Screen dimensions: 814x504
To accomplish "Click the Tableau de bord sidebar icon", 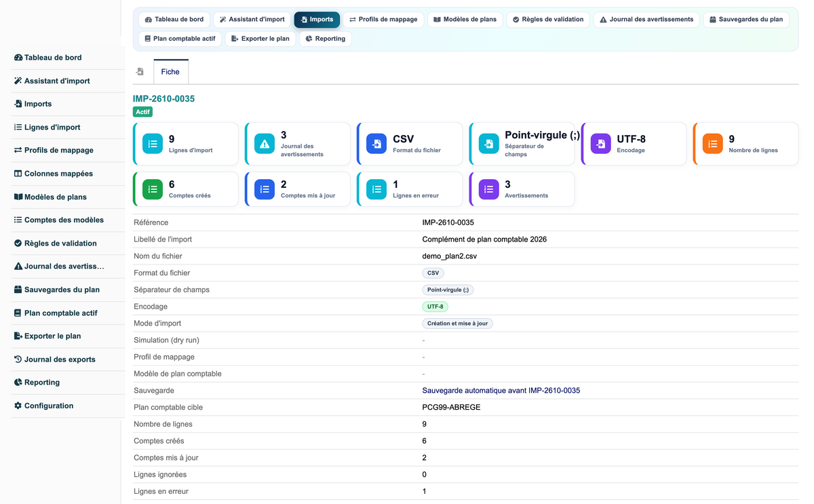I will 18,58.
